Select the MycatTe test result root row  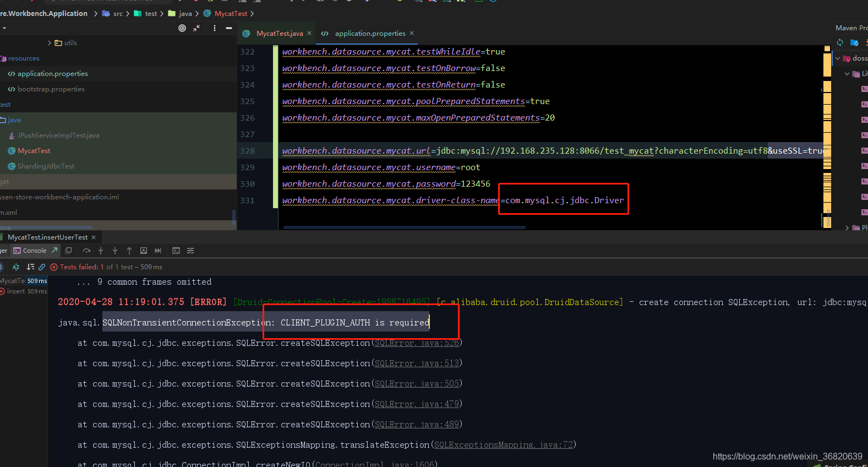point(24,281)
